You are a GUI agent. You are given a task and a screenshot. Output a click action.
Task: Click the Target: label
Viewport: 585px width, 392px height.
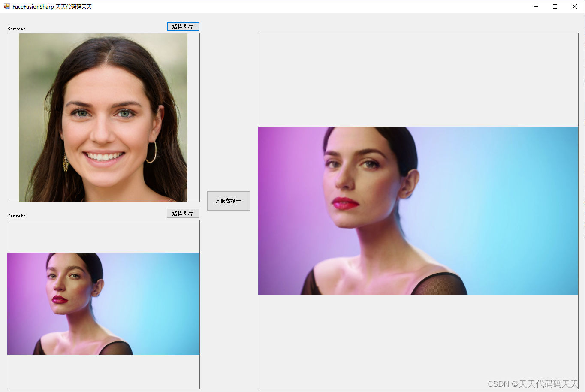[16, 216]
